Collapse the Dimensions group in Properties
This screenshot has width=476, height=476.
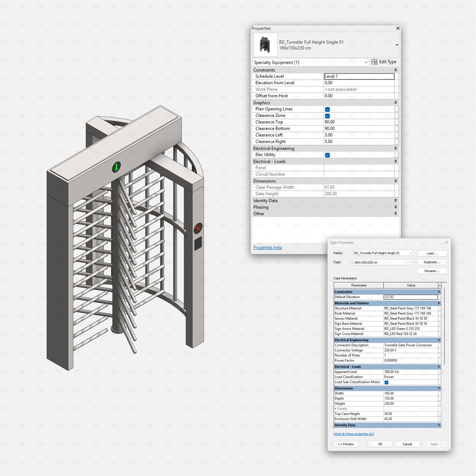(x=395, y=181)
